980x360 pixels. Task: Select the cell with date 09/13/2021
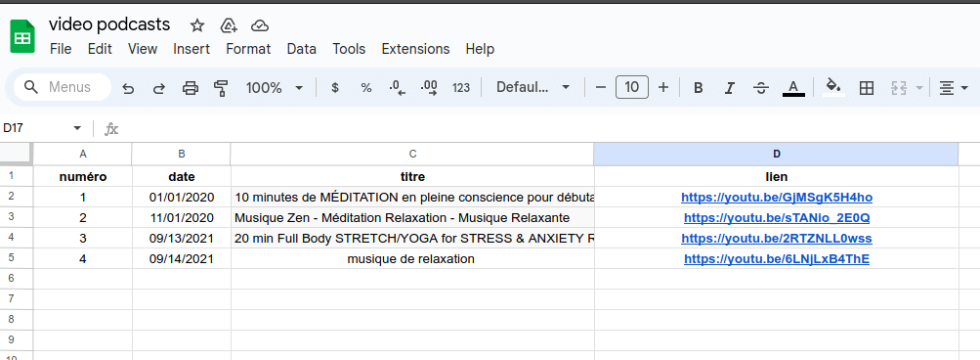click(182, 239)
